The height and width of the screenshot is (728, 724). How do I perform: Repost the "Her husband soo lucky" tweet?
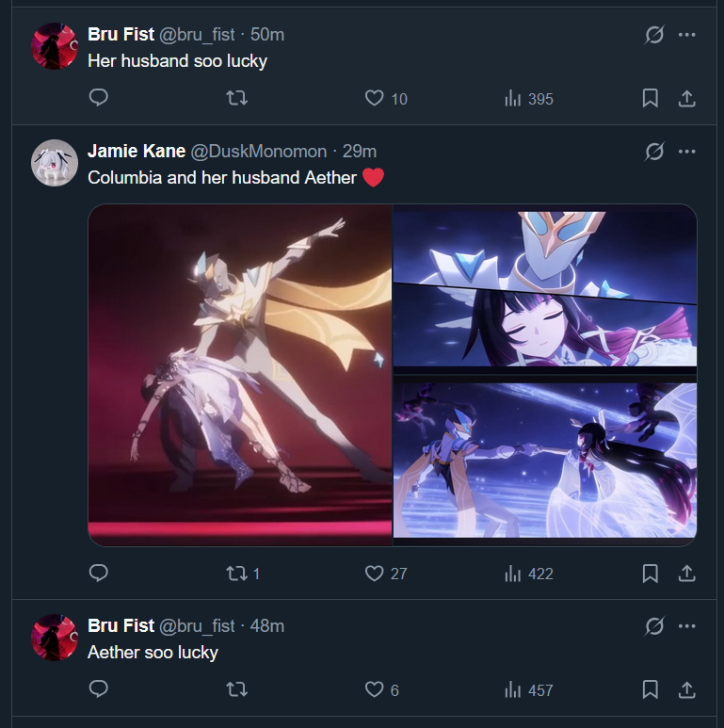tap(236, 98)
